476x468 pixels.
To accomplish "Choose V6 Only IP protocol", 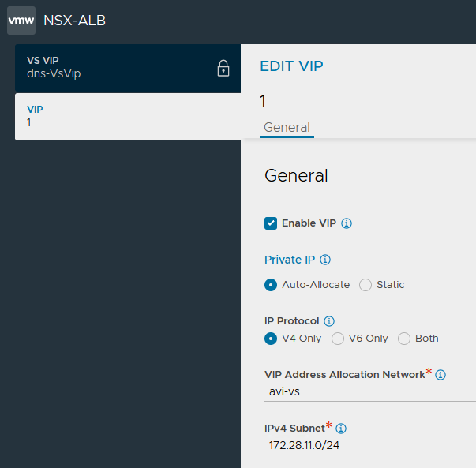I will click(338, 339).
